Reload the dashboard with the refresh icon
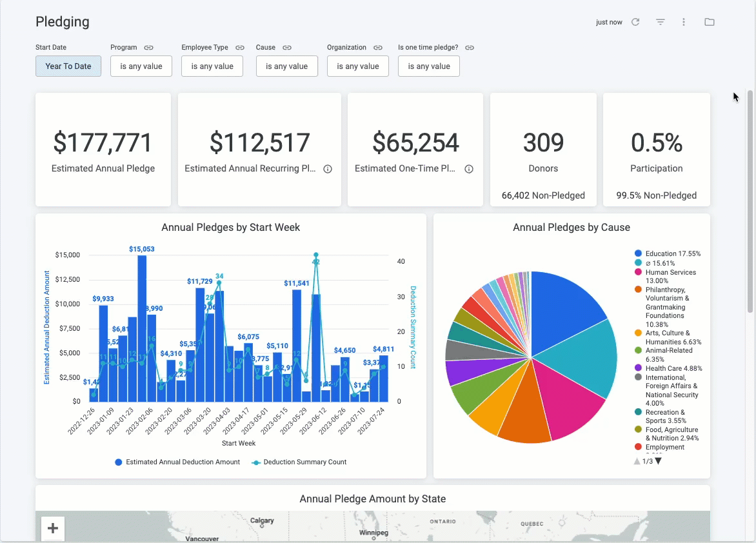The image size is (756, 543). (635, 22)
